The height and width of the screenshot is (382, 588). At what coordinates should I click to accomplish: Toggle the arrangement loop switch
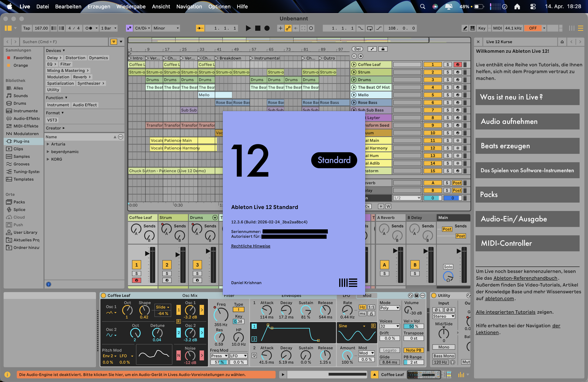[370, 28]
